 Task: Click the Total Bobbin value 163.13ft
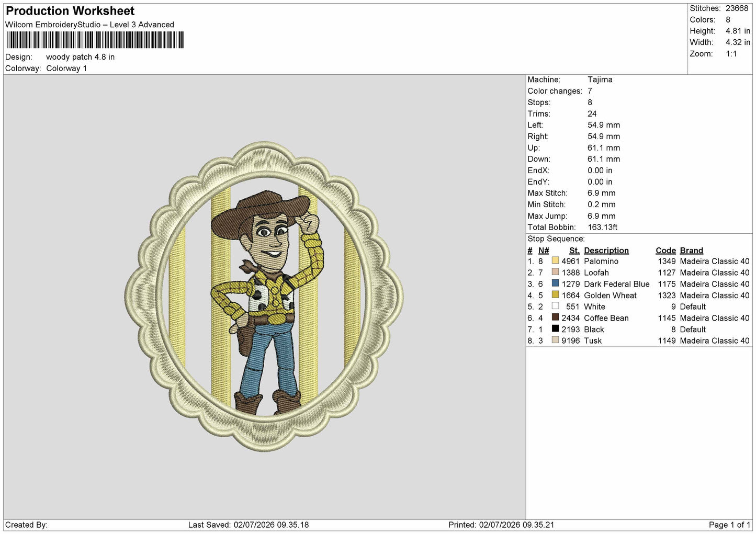pyautogui.click(x=602, y=227)
